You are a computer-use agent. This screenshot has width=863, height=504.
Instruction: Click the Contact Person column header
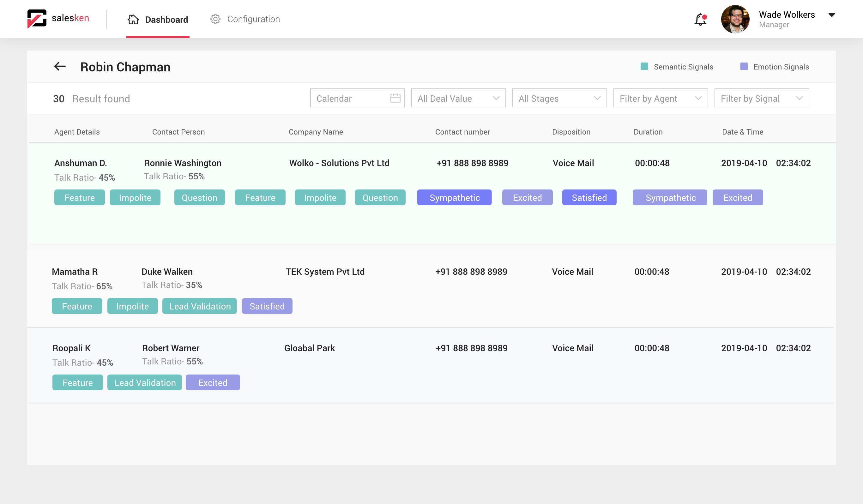[178, 132]
